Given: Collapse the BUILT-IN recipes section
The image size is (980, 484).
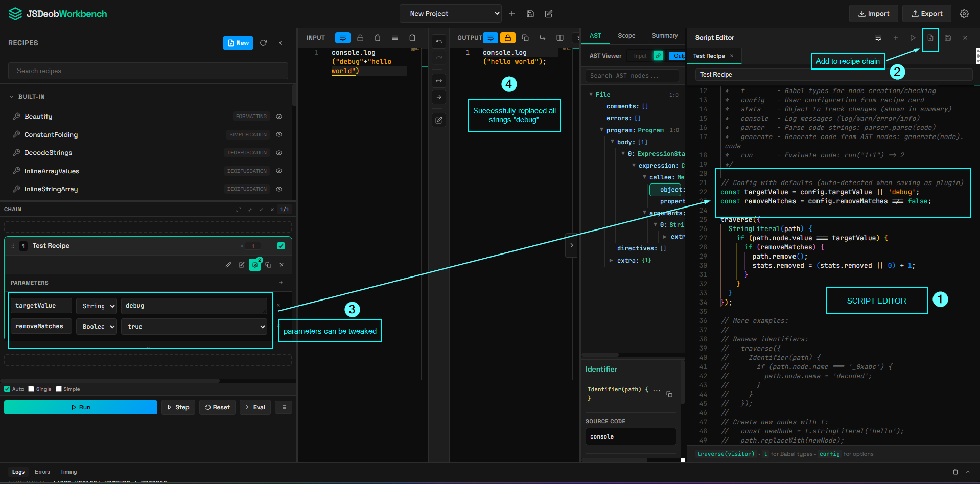Looking at the screenshot, I should (11, 97).
